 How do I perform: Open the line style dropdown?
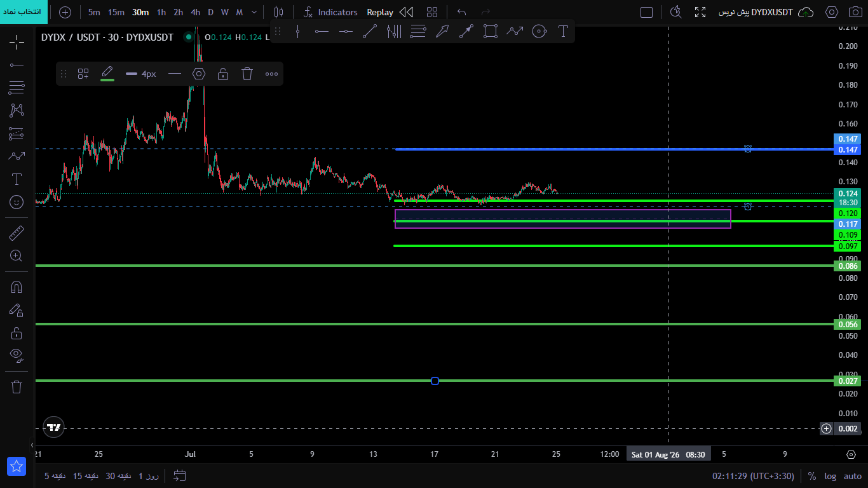[x=175, y=74]
